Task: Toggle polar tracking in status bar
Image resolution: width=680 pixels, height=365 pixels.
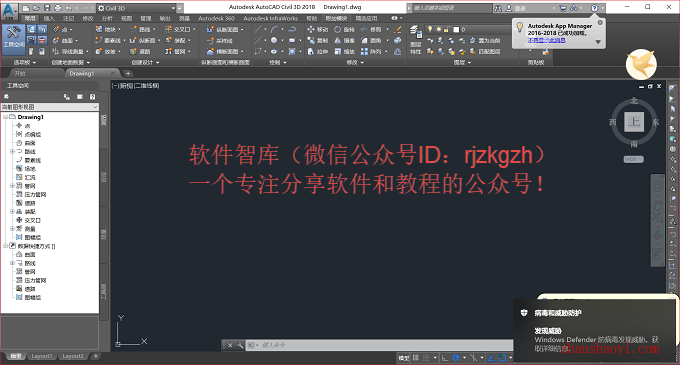Action: [x=456, y=358]
